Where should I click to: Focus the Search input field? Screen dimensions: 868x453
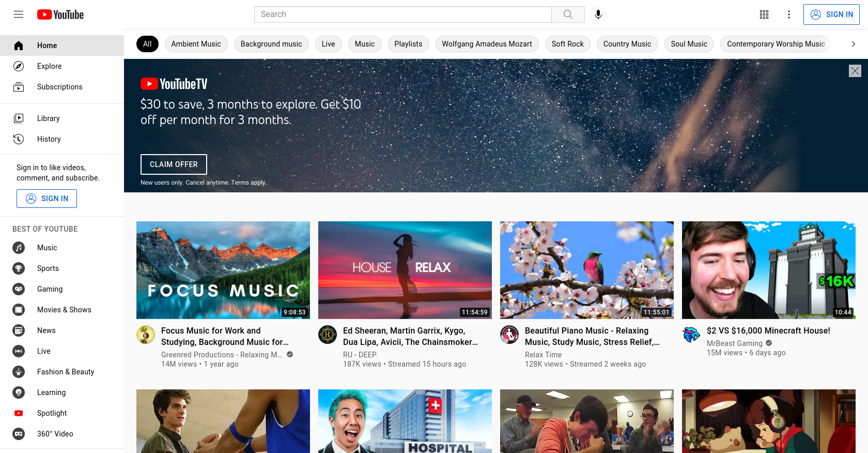(x=402, y=14)
